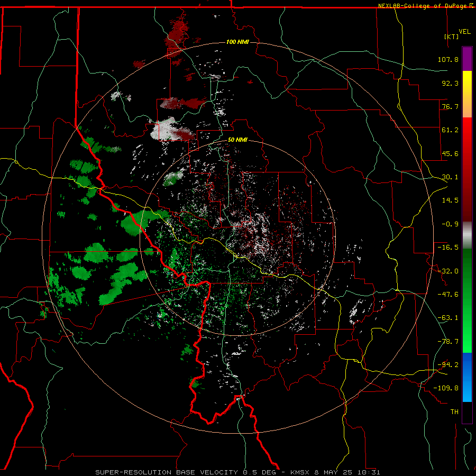Screen dimensions: 476x476
Task: Click the -78.7 legend value
Action: 448,342
